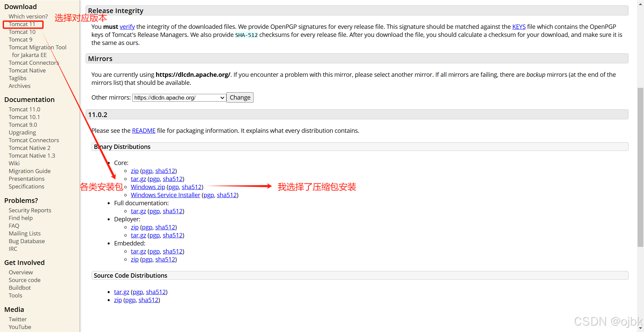Open pgp signature for source tar.gz
Image resolution: width=644 pixels, height=332 pixels.
click(138, 292)
